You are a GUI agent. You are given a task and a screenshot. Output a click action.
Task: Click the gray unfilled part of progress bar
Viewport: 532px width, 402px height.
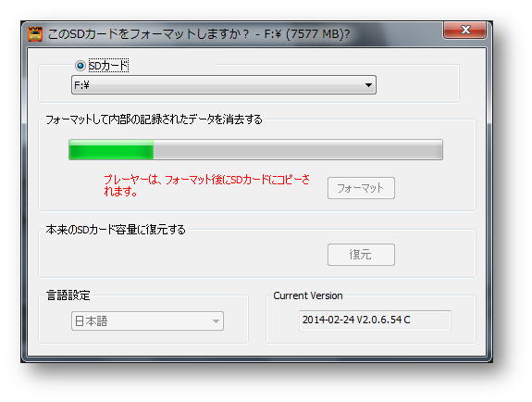pyautogui.click(x=298, y=149)
